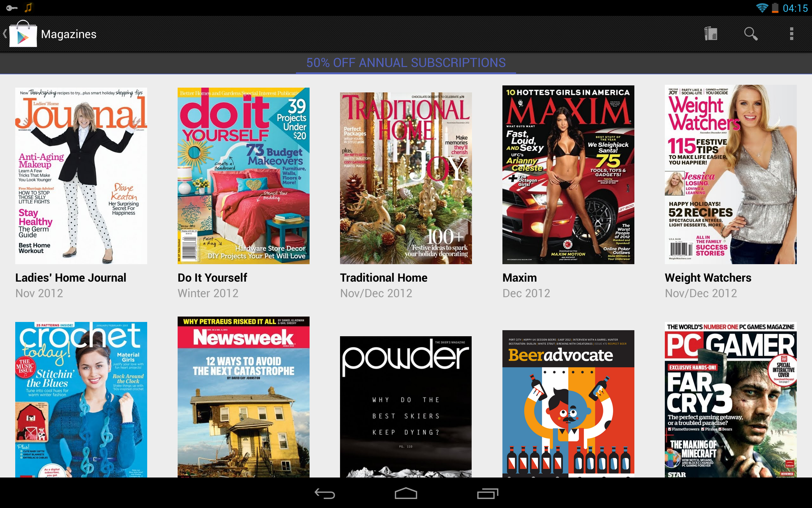The width and height of the screenshot is (812, 508).
Task: Open the Powder magazine cover
Action: click(x=406, y=406)
